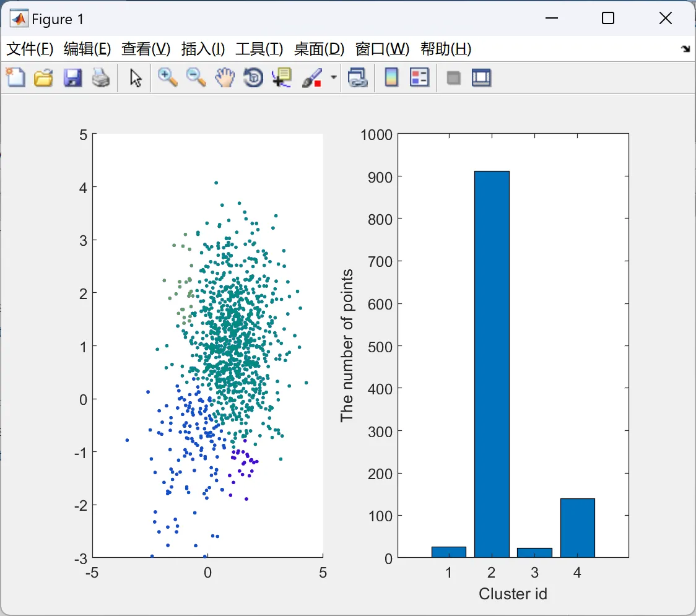
Task: Click the 100 tick label on the bar chart
Action: point(380,516)
